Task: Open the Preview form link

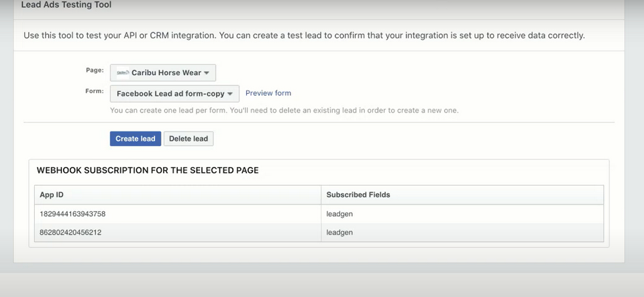Action: [268, 93]
